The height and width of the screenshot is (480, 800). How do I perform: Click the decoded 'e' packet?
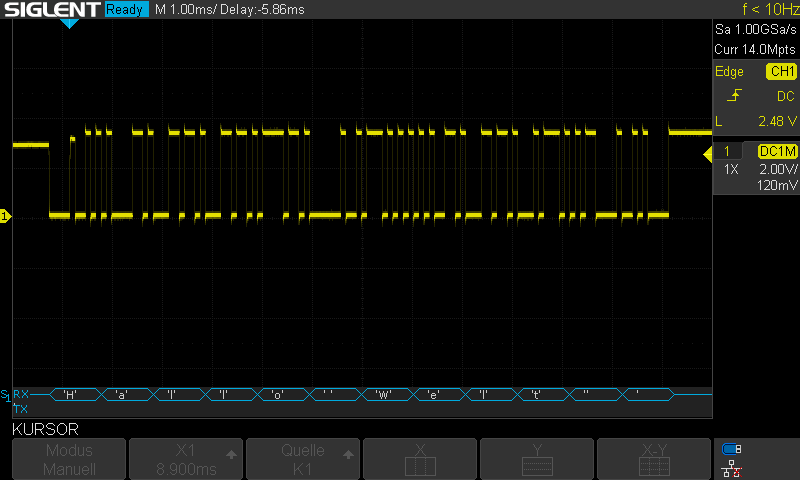440,394
